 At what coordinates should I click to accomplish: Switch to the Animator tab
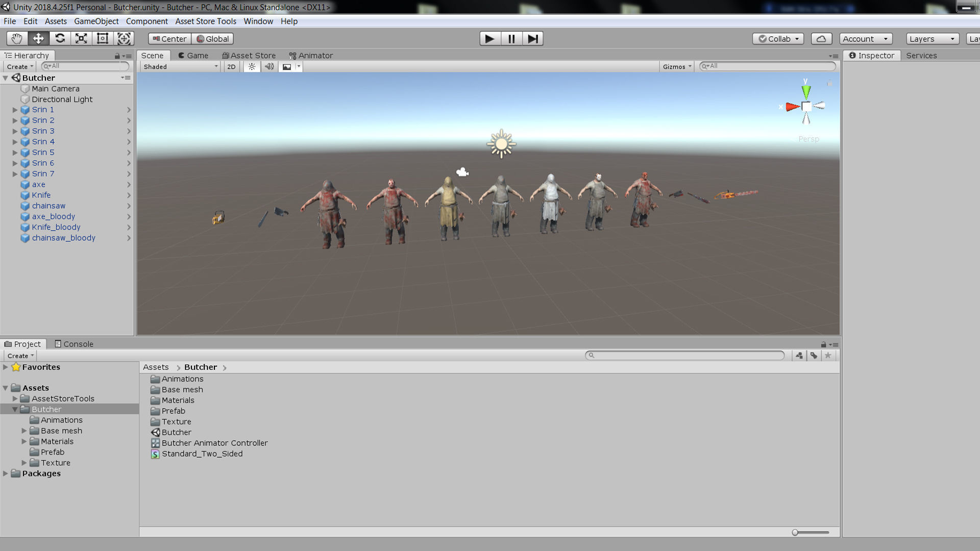coord(311,55)
